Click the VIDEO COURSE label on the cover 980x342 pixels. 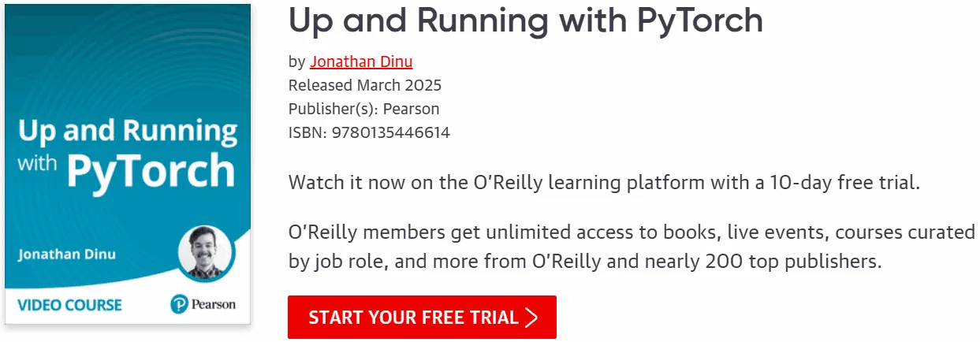(70, 305)
